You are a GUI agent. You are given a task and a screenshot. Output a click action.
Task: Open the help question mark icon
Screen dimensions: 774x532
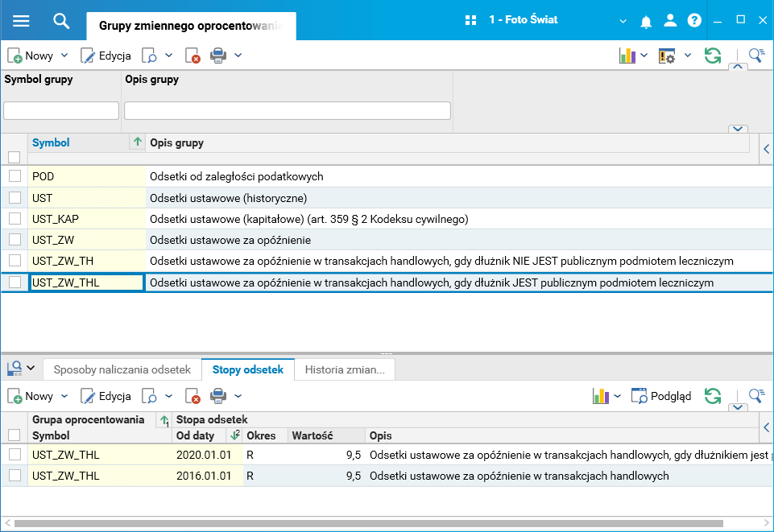coord(694,20)
